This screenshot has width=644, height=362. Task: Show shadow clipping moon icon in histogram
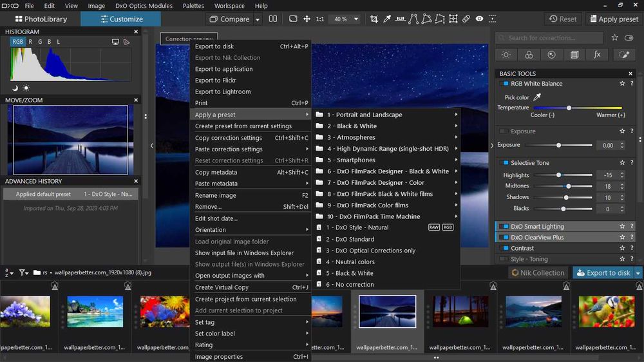[15, 88]
